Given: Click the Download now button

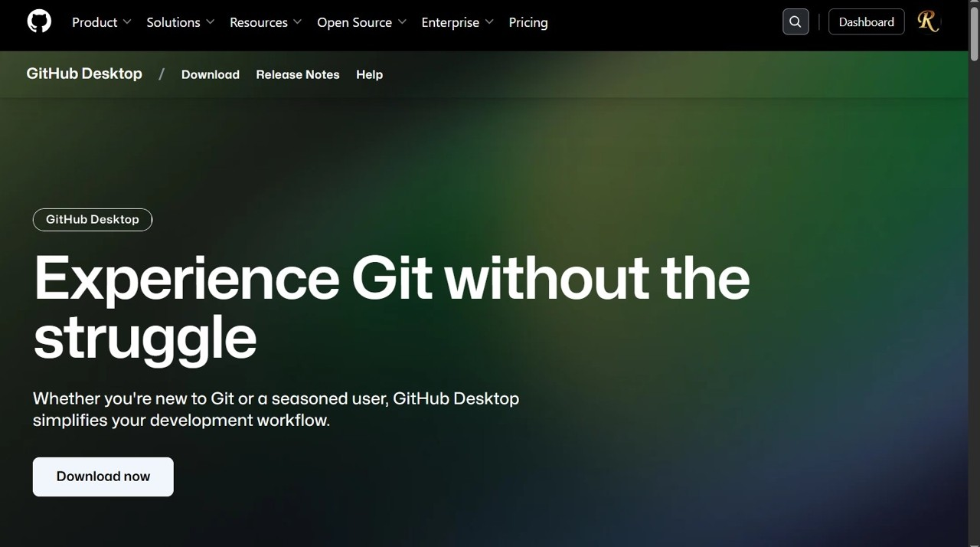Looking at the screenshot, I should pos(103,477).
